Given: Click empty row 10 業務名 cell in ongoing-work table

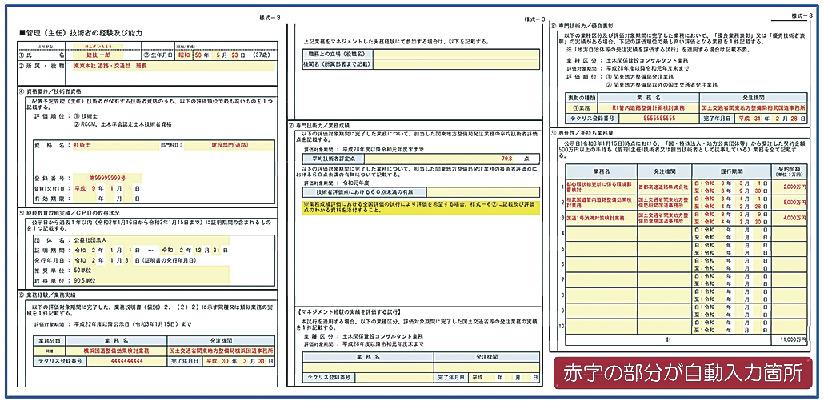Looking at the screenshot, I should point(602,326).
